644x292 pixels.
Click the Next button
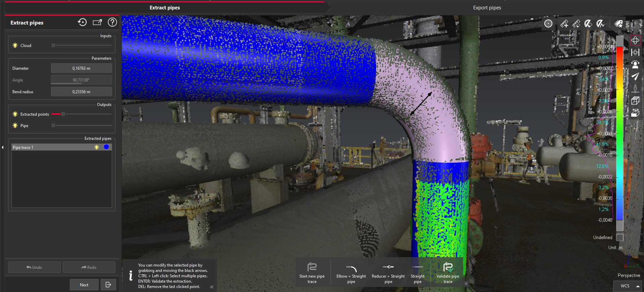(84, 285)
